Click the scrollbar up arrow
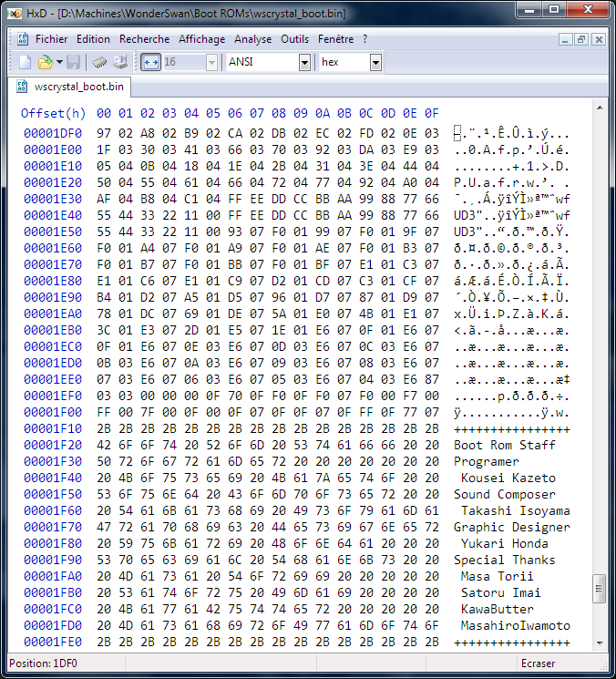The height and width of the screenshot is (679, 616). (600, 108)
